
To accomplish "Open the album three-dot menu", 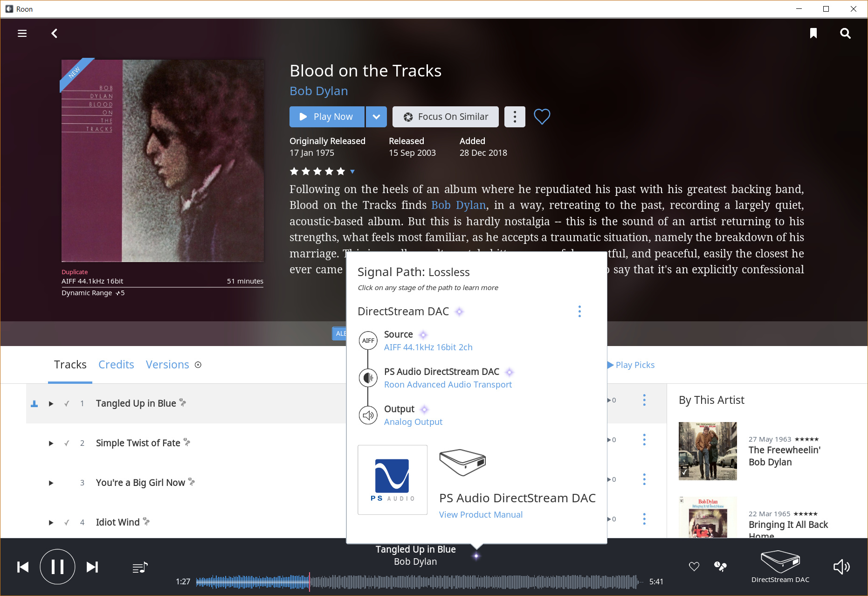I will pyautogui.click(x=515, y=117).
